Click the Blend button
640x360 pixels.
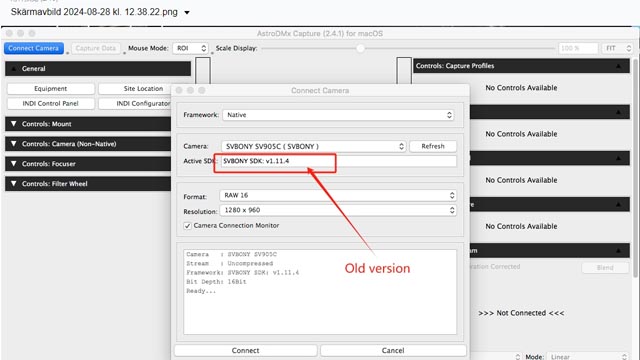(605, 268)
